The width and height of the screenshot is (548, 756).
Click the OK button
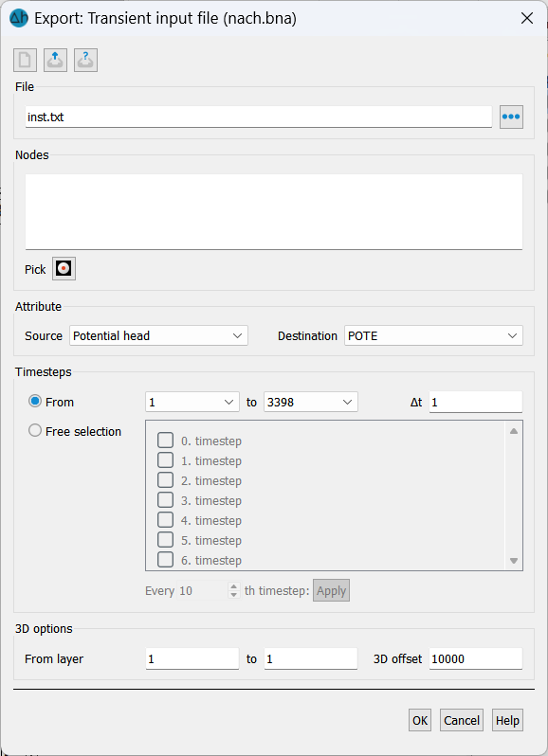(420, 720)
